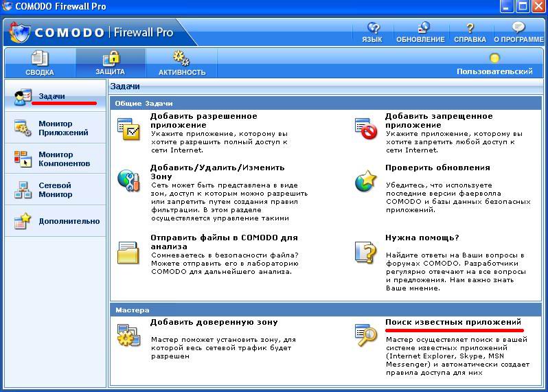Viewport: 548px width, 392px height.
Task: Click the question-mark help document icon
Action: point(366,251)
